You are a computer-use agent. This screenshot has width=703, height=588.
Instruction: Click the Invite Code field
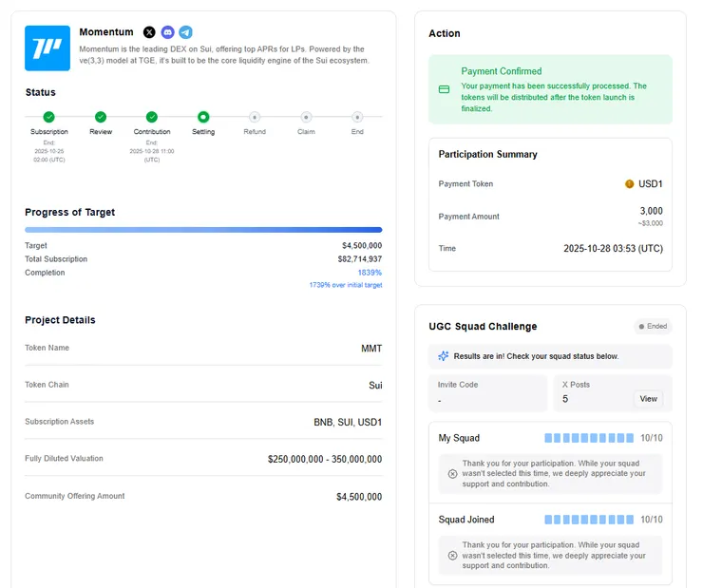click(488, 393)
